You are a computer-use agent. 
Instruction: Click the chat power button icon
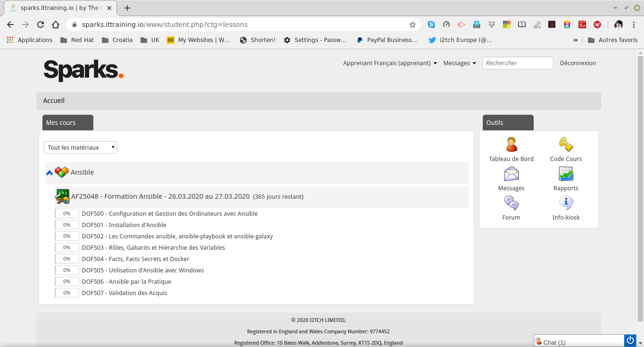click(x=630, y=340)
